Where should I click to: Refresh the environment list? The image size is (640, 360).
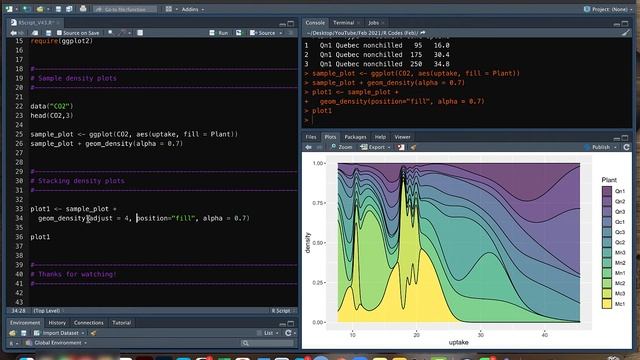(x=288, y=333)
